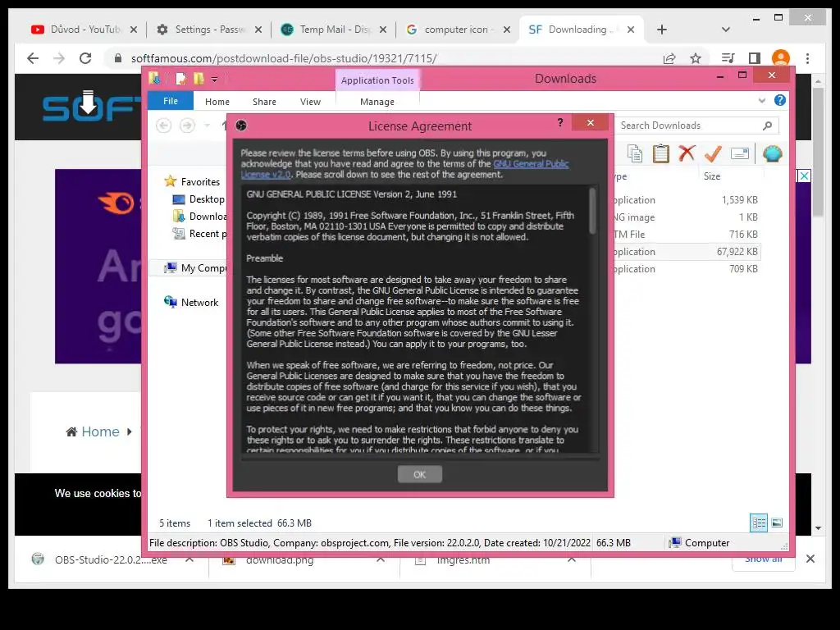Click the share page icon in address bar

coord(669,58)
